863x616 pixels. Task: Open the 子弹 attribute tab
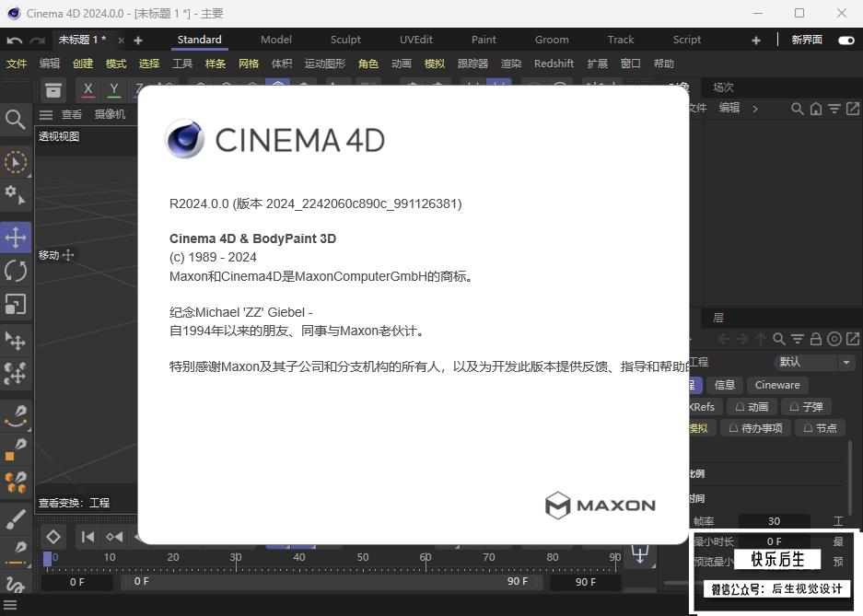pyautogui.click(x=806, y=407)
